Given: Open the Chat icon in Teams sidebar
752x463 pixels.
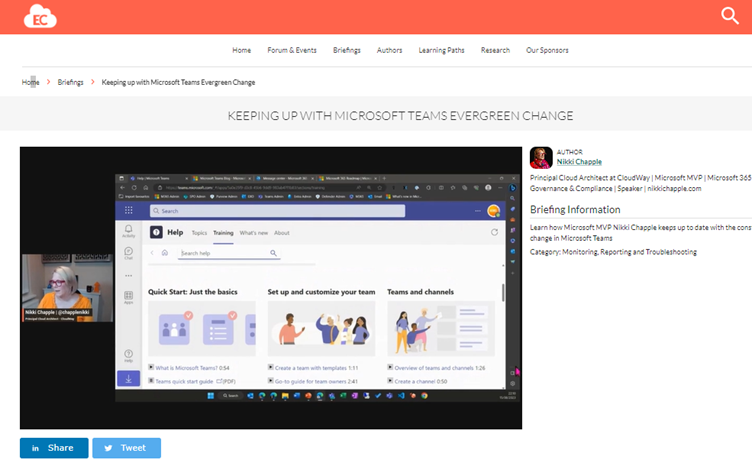Looking at the screenshot, I should point(129,253).
